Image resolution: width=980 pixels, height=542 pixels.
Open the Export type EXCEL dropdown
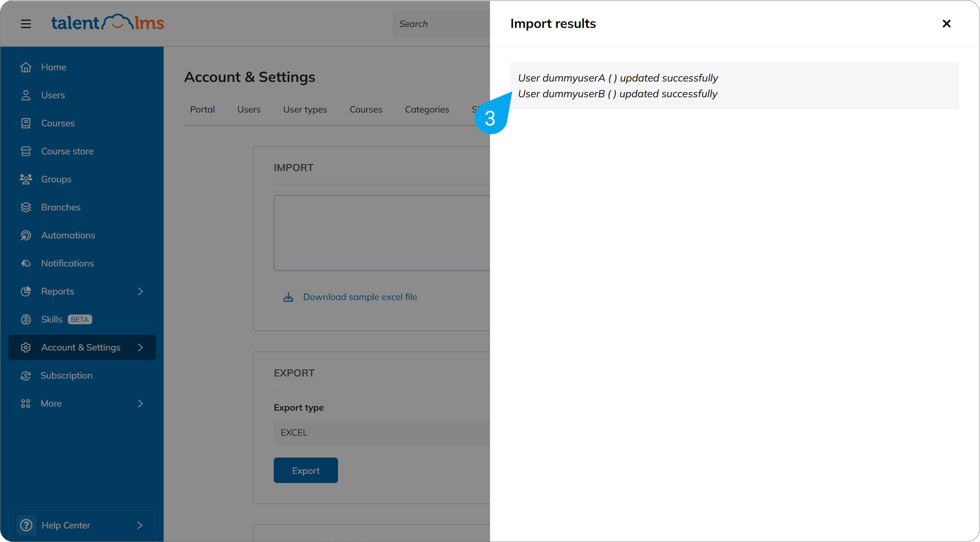(x=381, y=433)
